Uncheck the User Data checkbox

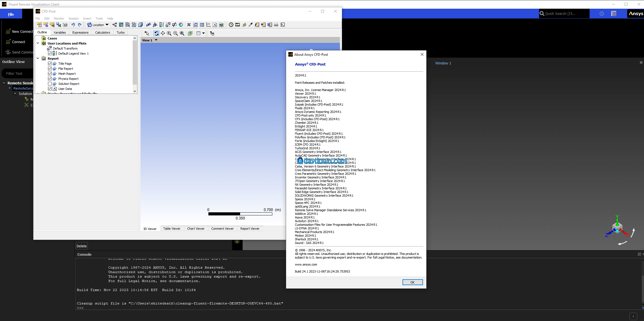[50, 89]
